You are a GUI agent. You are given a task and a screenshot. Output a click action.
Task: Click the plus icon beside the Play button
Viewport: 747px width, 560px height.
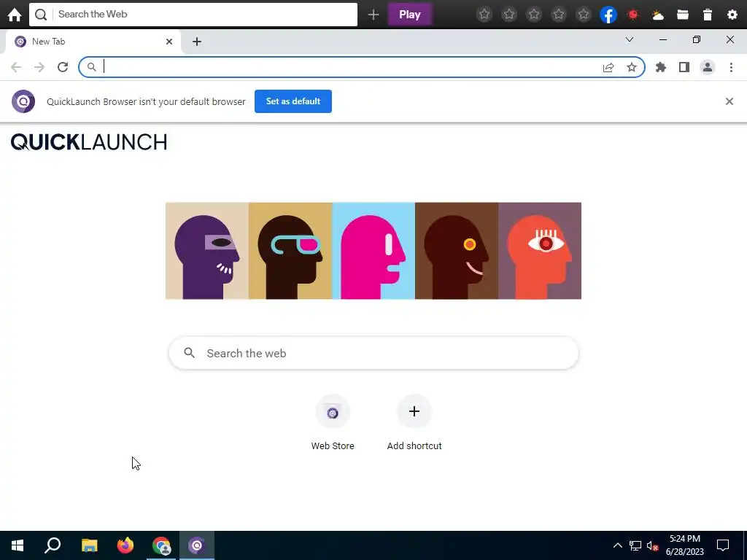click(373, 15)
